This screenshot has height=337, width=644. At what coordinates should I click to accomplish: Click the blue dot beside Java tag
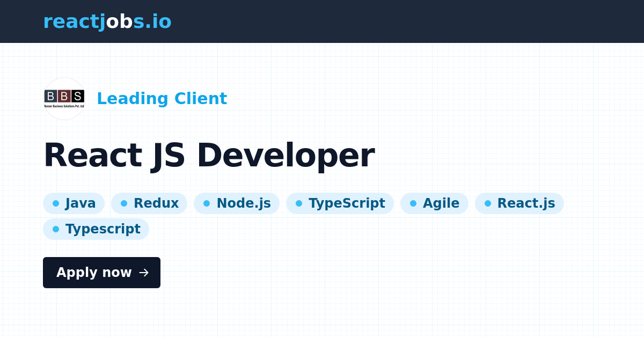pos(56,203)
